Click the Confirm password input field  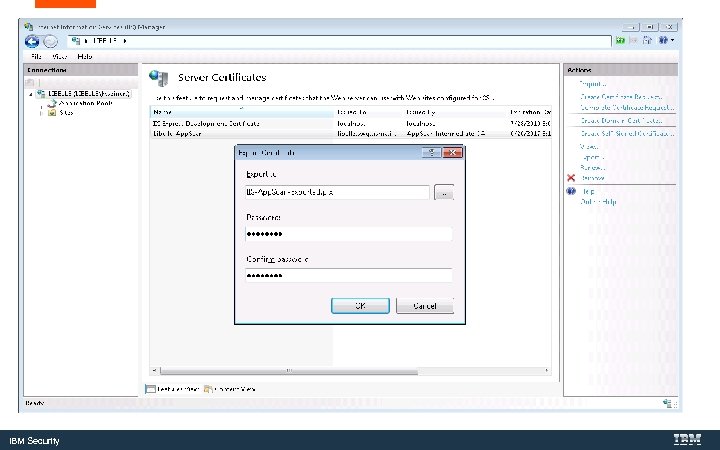tap(349, 276)
